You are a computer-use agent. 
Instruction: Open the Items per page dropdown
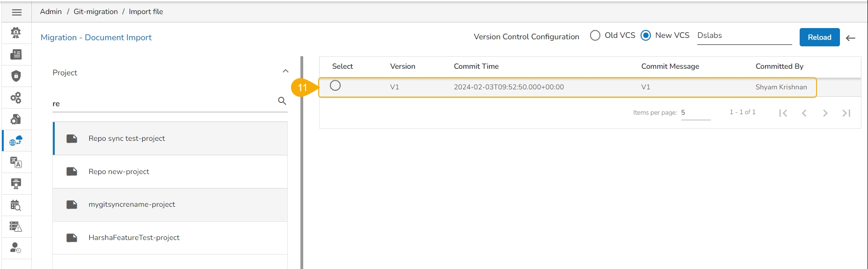tap(695, 113)
